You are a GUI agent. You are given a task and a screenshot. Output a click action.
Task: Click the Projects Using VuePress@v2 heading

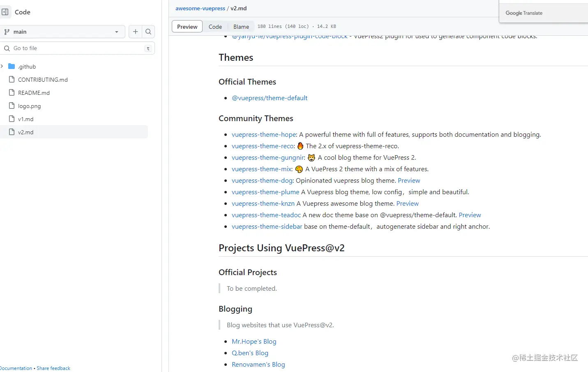point(281,248)
